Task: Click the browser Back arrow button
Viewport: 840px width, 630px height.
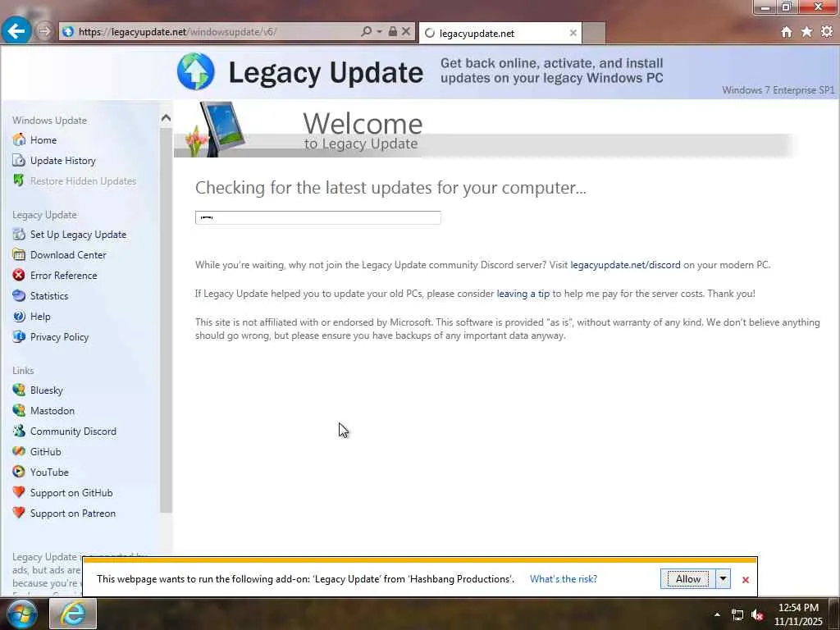Action: coord(16,30)
